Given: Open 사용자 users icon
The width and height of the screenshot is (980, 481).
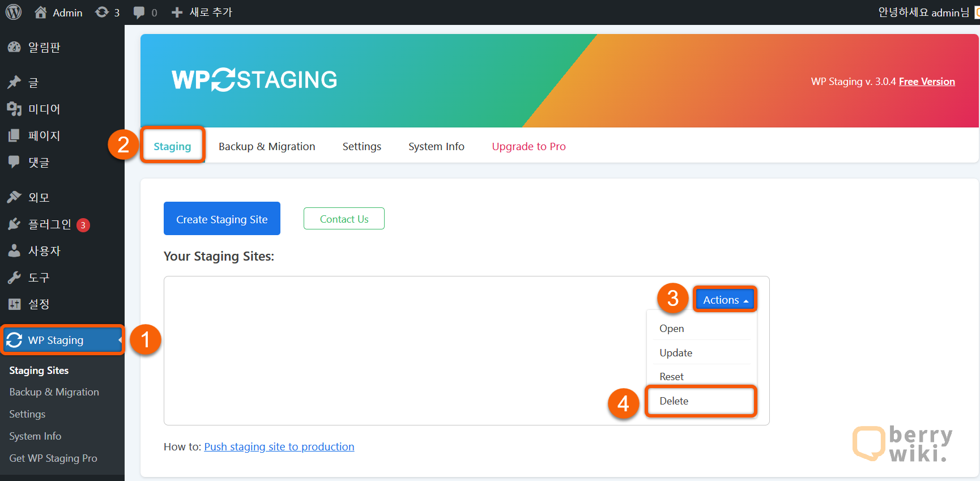Looking at the screenshot, I should 14,250.
